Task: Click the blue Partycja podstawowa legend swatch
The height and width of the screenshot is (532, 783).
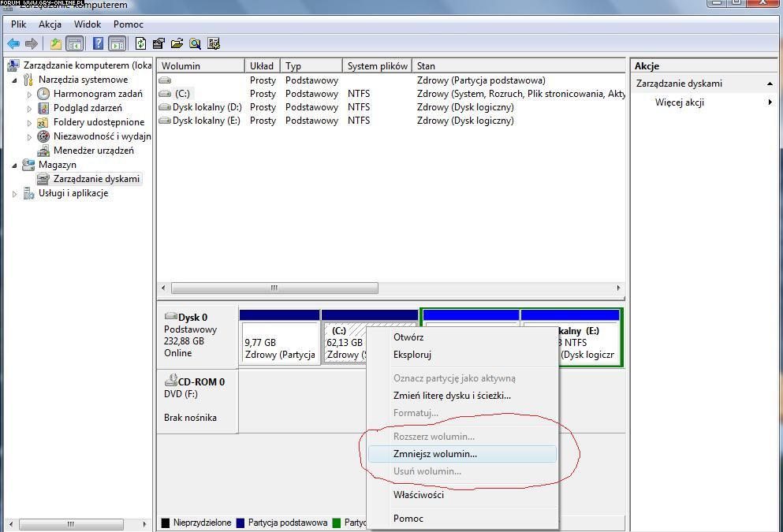Action: (240, 523)
